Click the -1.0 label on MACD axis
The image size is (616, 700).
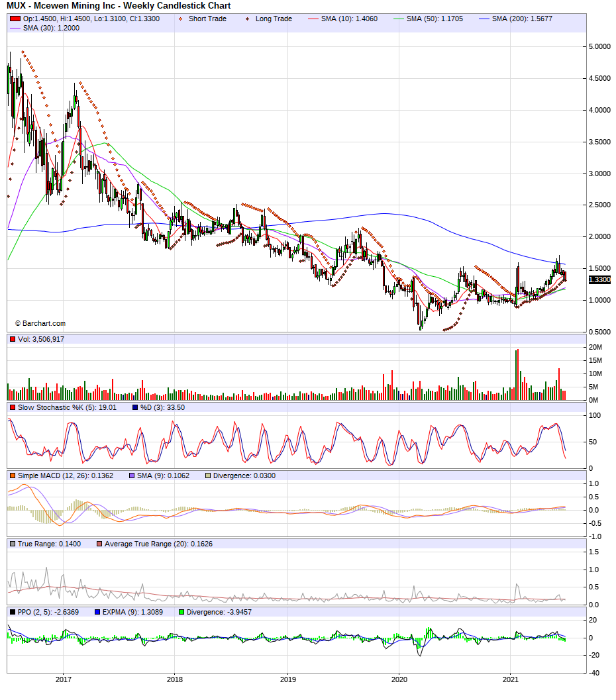(593, 536)
